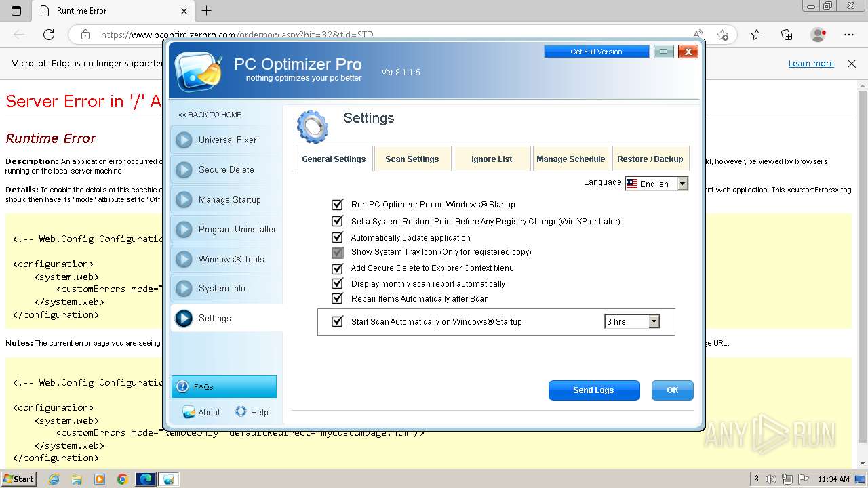Add page to favorites in Edge
The image size is (868, 488).
[x=722, y=35]
